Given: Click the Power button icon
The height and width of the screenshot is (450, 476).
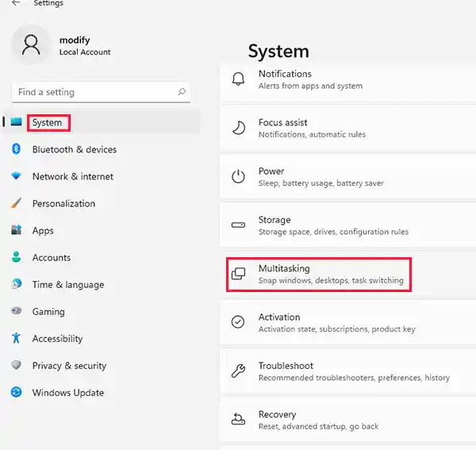Looking at the screenshot, I should (x=238, y=176).
